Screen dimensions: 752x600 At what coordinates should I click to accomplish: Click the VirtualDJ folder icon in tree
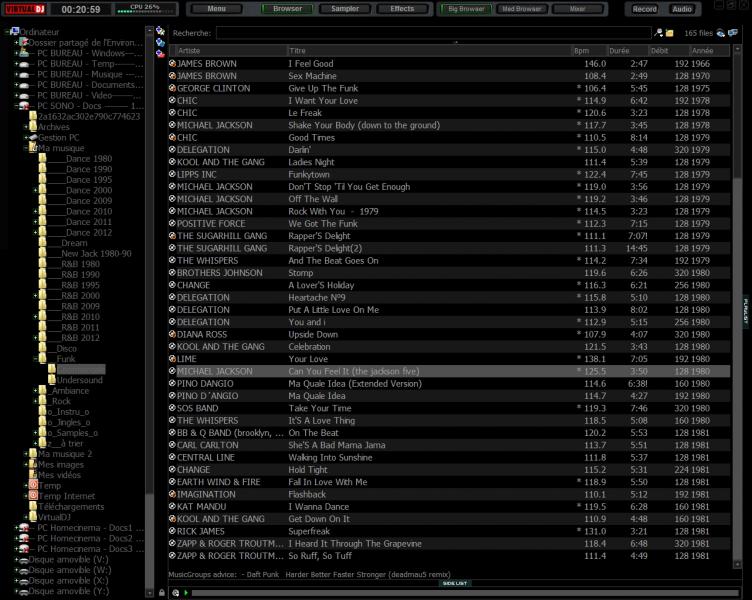[x=33, y=517]
